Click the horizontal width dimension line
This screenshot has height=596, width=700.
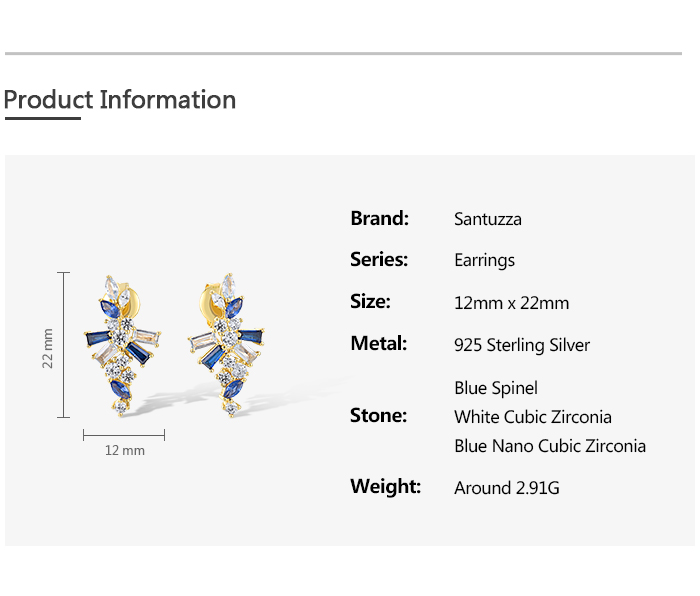point(124,435)
